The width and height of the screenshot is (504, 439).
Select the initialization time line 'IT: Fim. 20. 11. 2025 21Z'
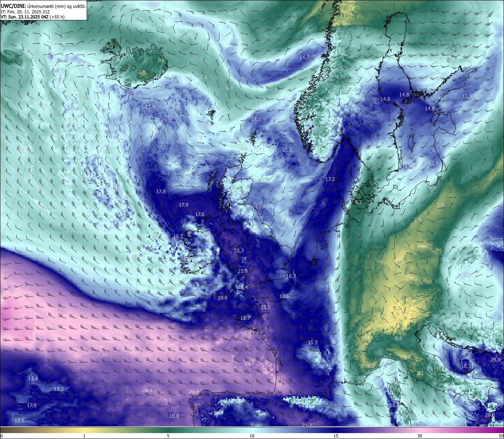[25, 12]
